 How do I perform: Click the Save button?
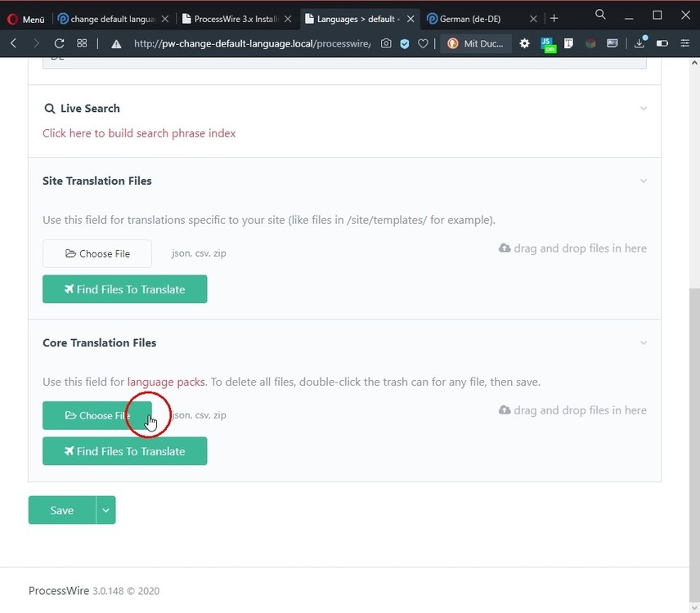(62, 510)
